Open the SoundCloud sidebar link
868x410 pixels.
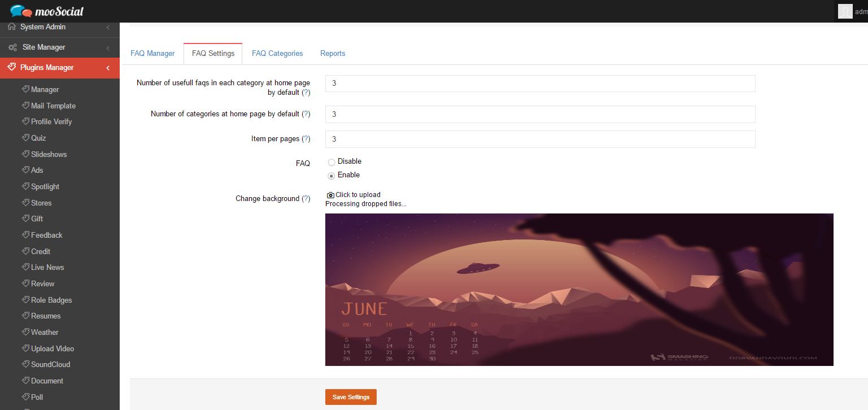tap(51, 364)
